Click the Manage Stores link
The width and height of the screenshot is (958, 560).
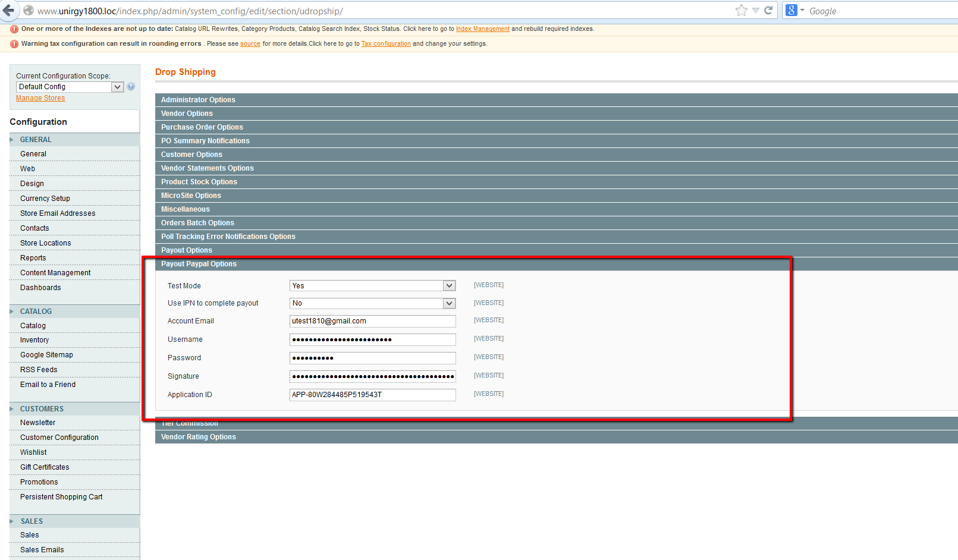[x=40, y=98]
